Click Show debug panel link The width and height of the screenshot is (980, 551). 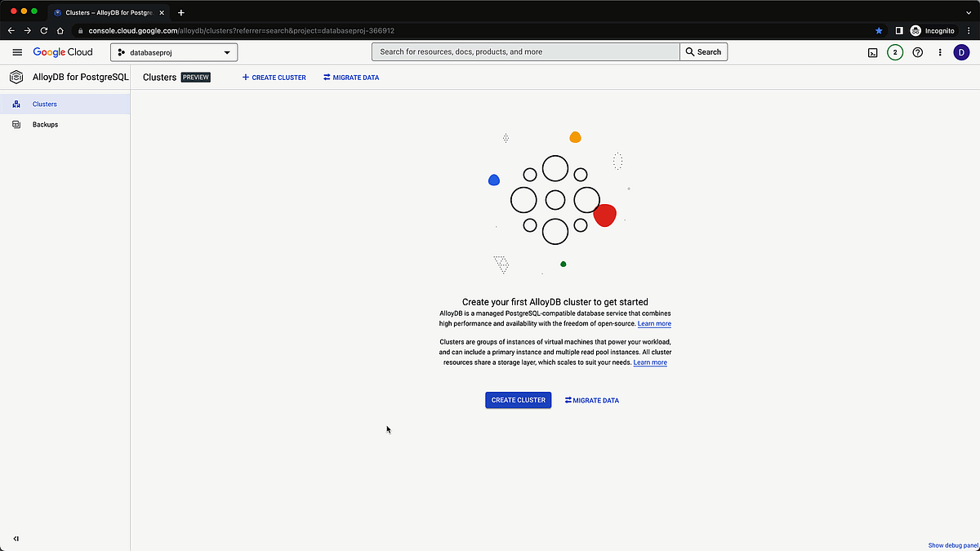click(952, 545)
